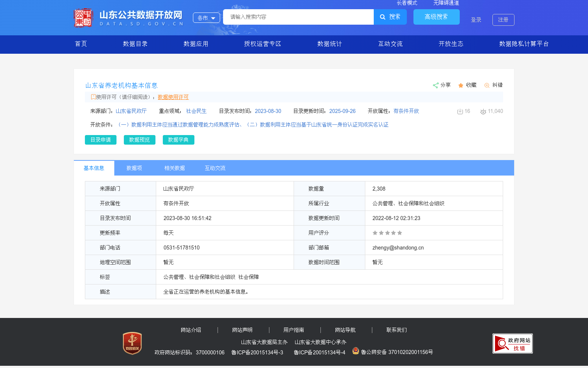588x368 pixels.
Task: Click the Shandong data portal logo seal
Action: 83,18
